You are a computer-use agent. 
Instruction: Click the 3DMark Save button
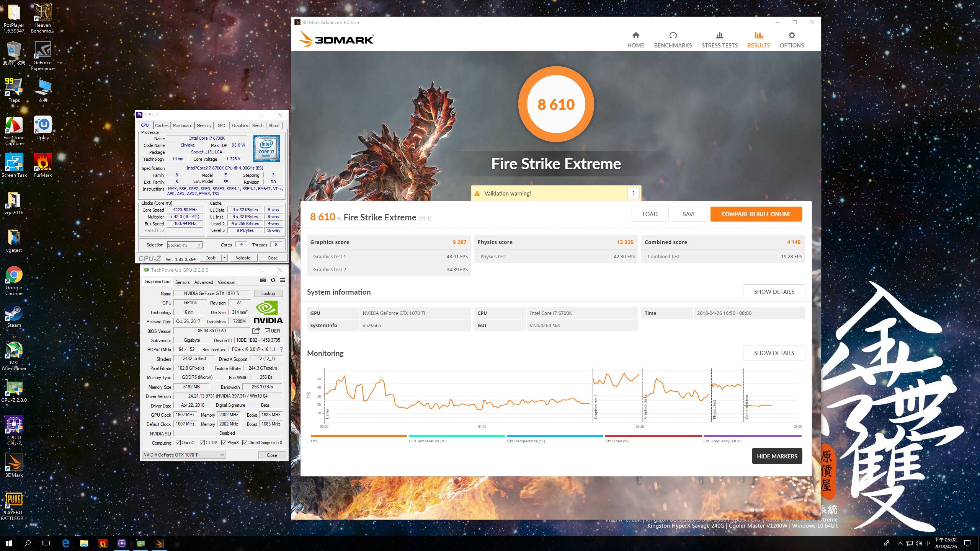click(689, 214)
